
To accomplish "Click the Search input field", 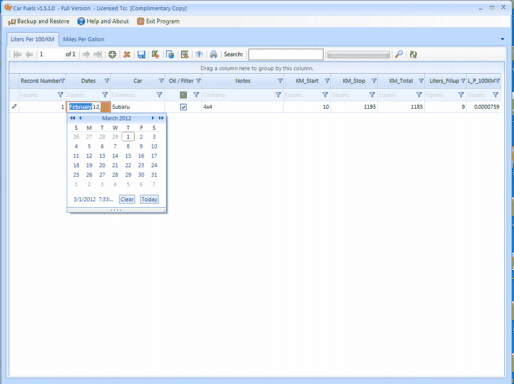I will pos(286,54).
